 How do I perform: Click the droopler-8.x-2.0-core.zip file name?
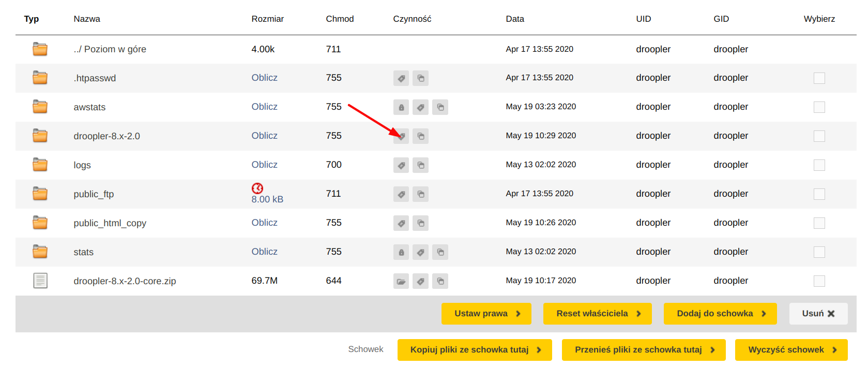(x=125, y=281)
